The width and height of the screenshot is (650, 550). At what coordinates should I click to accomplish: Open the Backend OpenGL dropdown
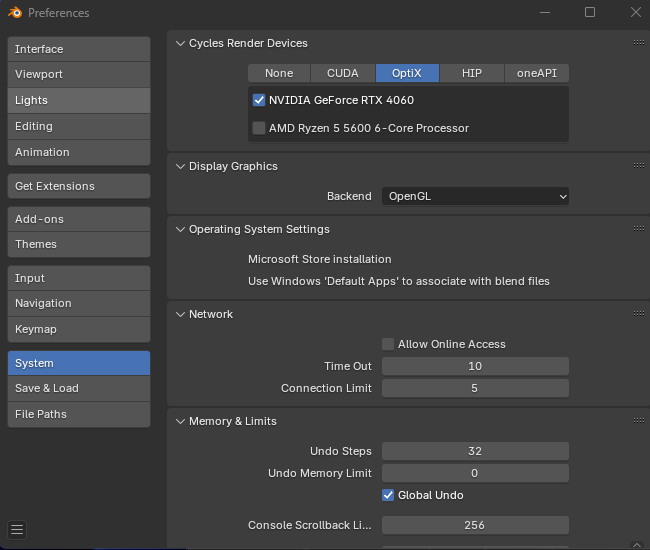click(475, 196)
